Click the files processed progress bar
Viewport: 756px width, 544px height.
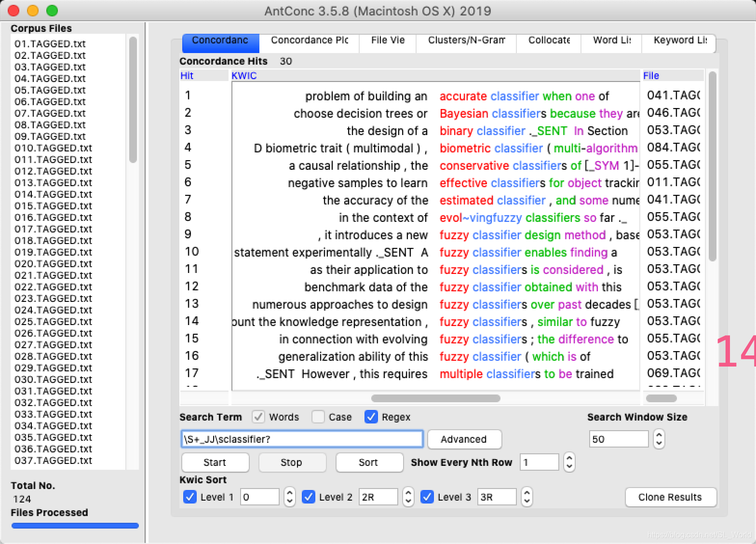(x=75, y=526)
